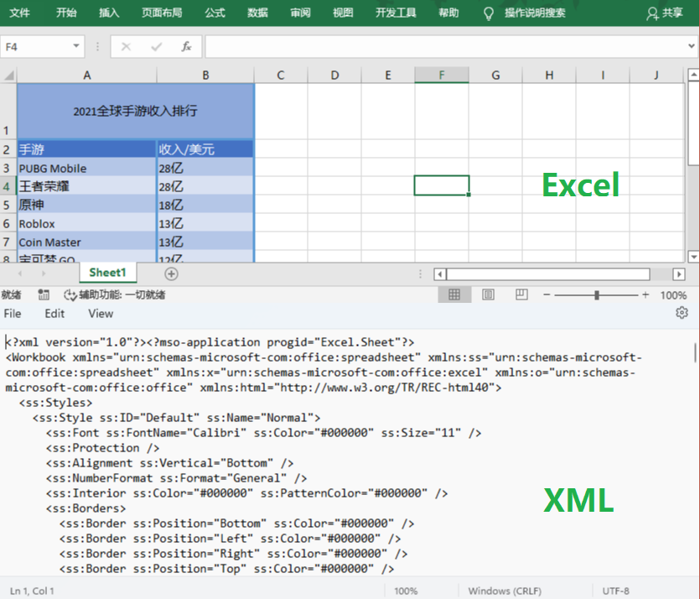Click the vertical scroll up arrow in Excel
This screenshot has width=700, height=599.
(x=693, y=75)
